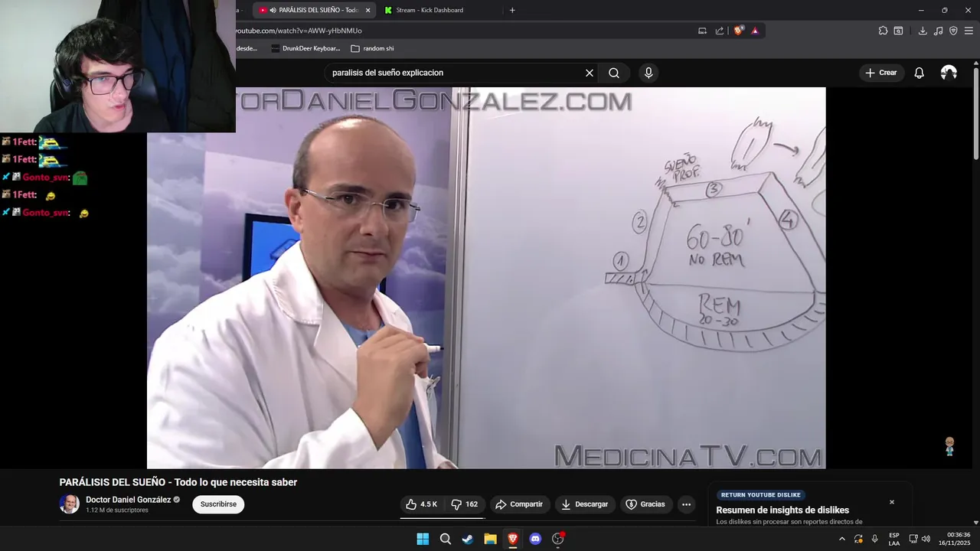The height and width of the screenshot is (551, 980).
Task: Click the Doctor Daniel González channel avatar
Action: (69, 504)
